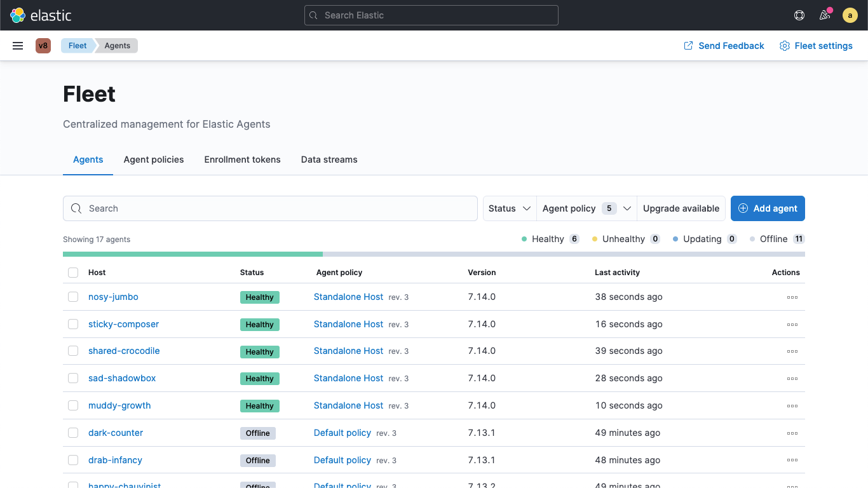Viewport: 868px width, 488px height.
Task: Open the hamburger navigation menu
Action: tap(18, 46)
